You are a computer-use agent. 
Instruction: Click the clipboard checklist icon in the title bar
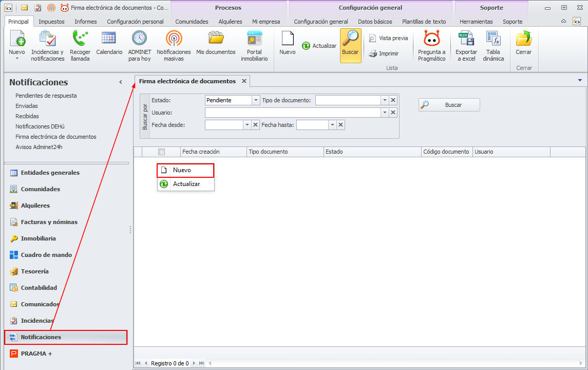[38, 8]
